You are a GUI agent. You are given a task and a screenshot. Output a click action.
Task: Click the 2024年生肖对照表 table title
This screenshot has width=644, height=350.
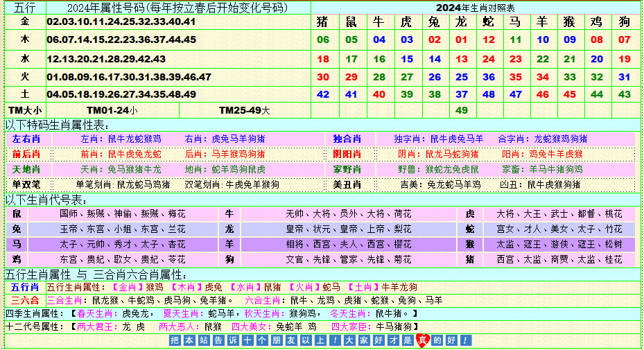(x=476, y=7)
